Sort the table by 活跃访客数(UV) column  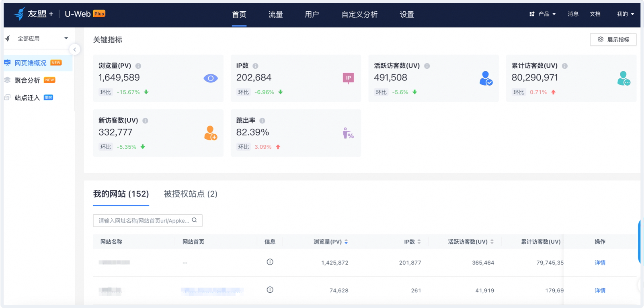coord(492,242)
